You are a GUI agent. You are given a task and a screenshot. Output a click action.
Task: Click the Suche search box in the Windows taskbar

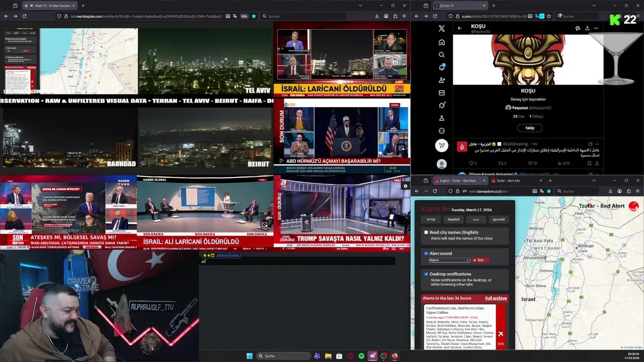coord(283,356)
